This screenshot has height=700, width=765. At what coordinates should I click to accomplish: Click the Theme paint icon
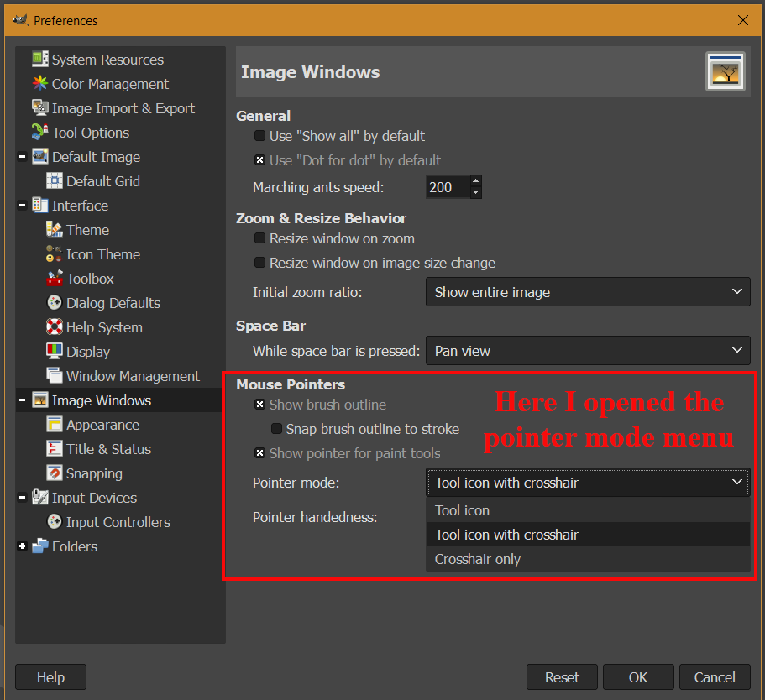coord(54,230)
